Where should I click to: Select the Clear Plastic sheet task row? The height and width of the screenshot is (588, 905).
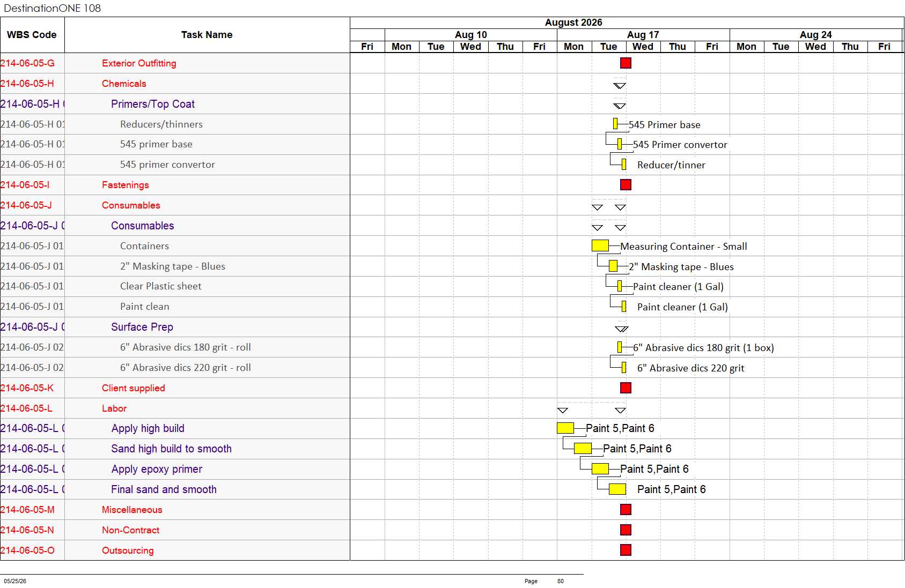pyautogui.click(x=175, y=286)
